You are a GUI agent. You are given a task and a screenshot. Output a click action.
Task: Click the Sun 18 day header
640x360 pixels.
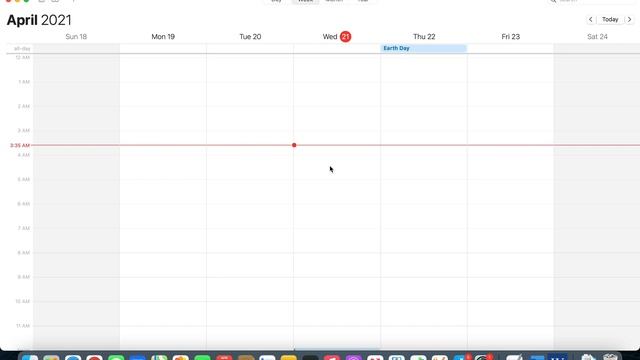click(76, 37)
